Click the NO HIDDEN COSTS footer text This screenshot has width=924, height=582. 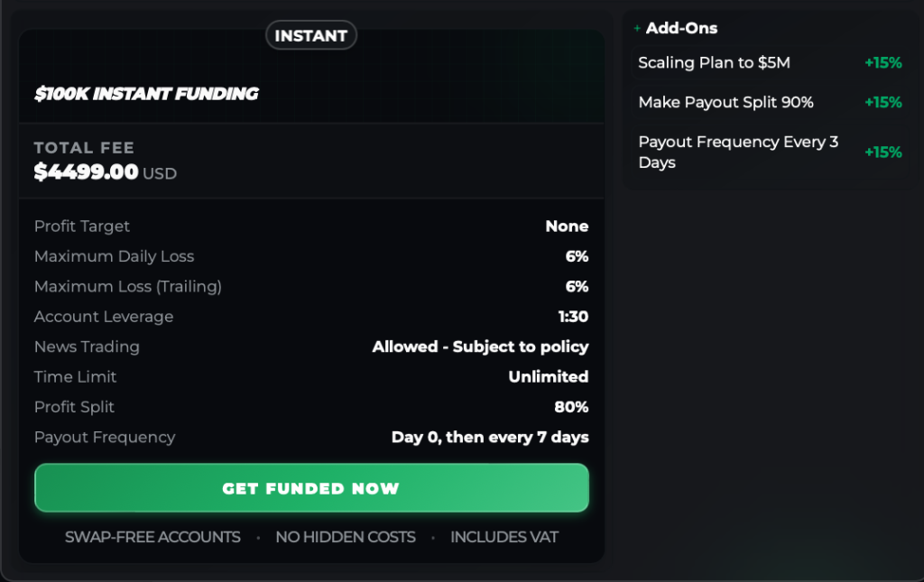346,537
